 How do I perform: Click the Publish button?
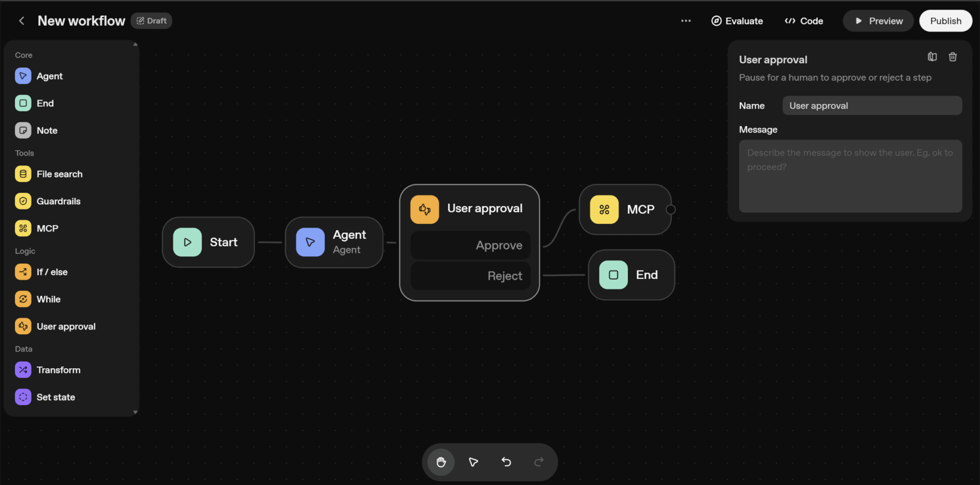(945, 21)
